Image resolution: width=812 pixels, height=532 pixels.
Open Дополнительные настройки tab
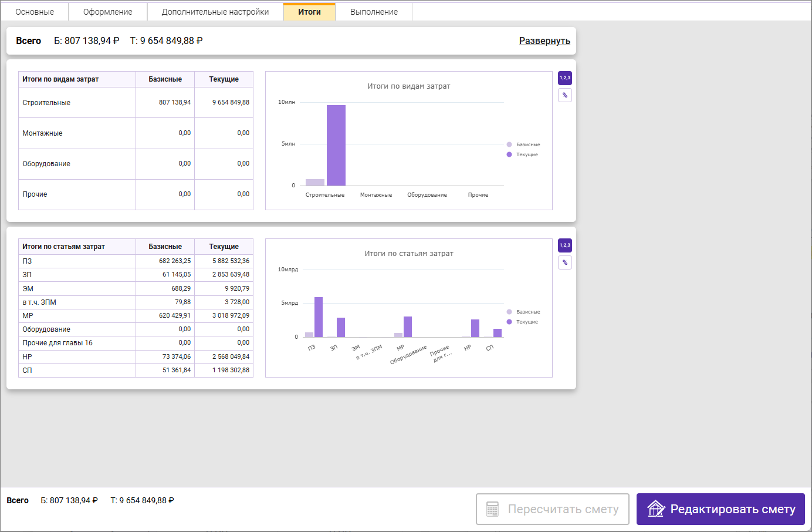(215, 12)
